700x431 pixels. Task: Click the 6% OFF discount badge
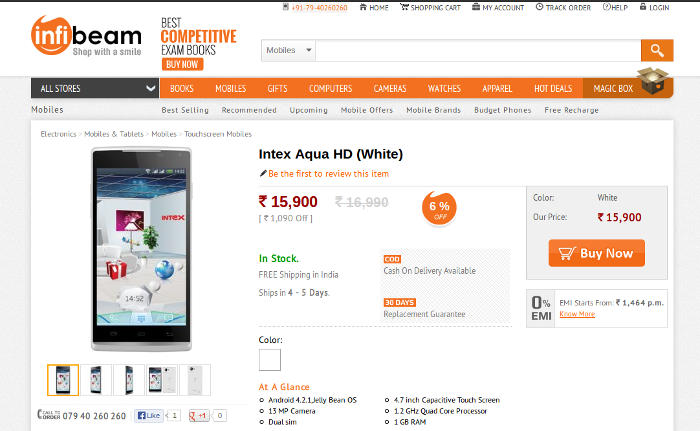(439, 209)
